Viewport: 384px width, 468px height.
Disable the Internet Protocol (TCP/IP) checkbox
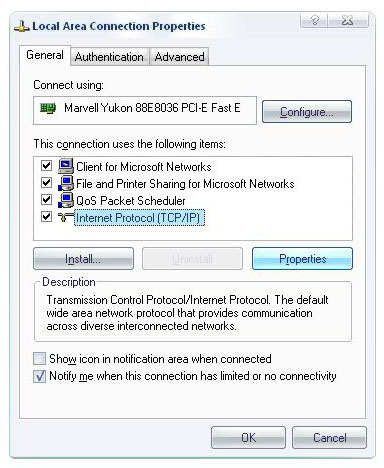(46, 217)
